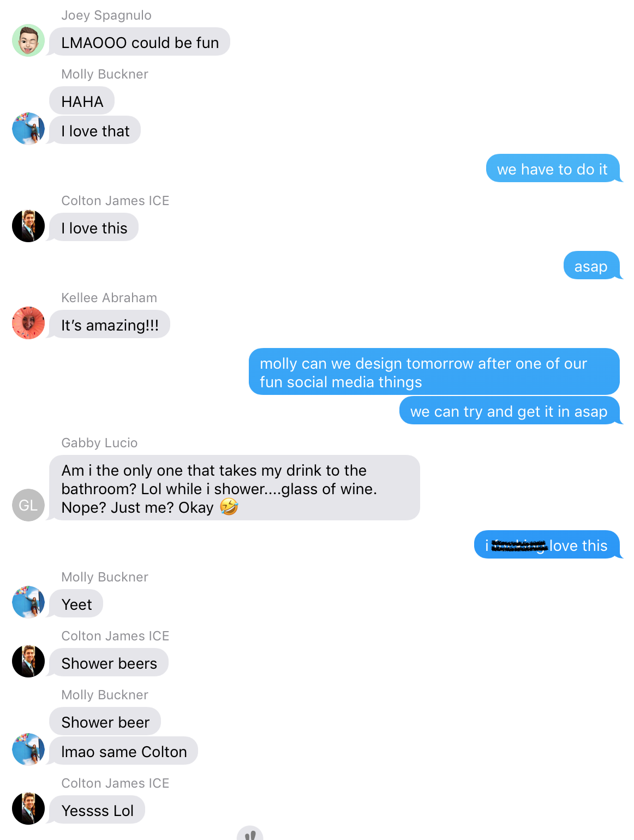Tap Molly's avatar next to 'Yeet'
The image size is (634, 840).
(x=28, y=602)
